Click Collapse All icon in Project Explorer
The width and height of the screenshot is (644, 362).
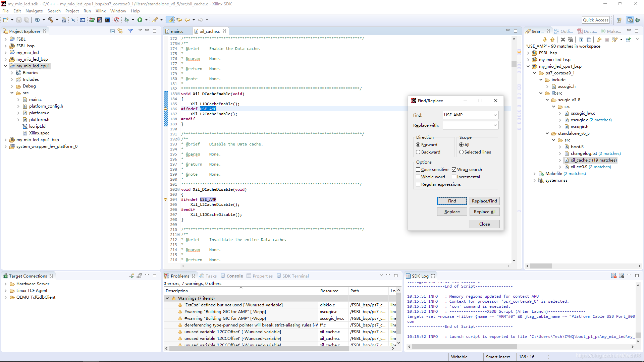click(x=112, y=31)
